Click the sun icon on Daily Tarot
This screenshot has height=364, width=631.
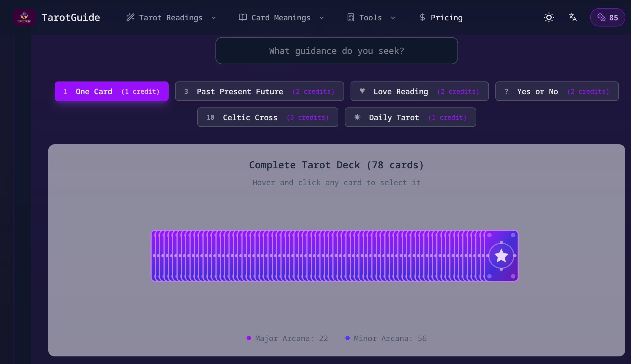[357, 117]
